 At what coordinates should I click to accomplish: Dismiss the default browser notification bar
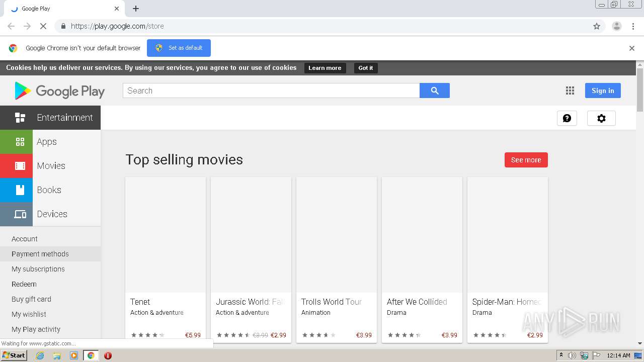pyautogui.click(x=631, y=48)
